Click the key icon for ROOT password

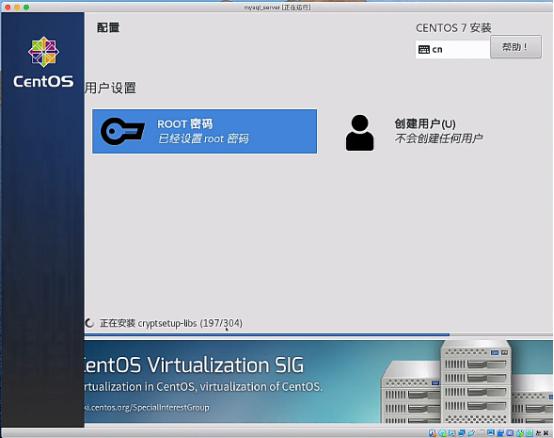coord(123,131)
